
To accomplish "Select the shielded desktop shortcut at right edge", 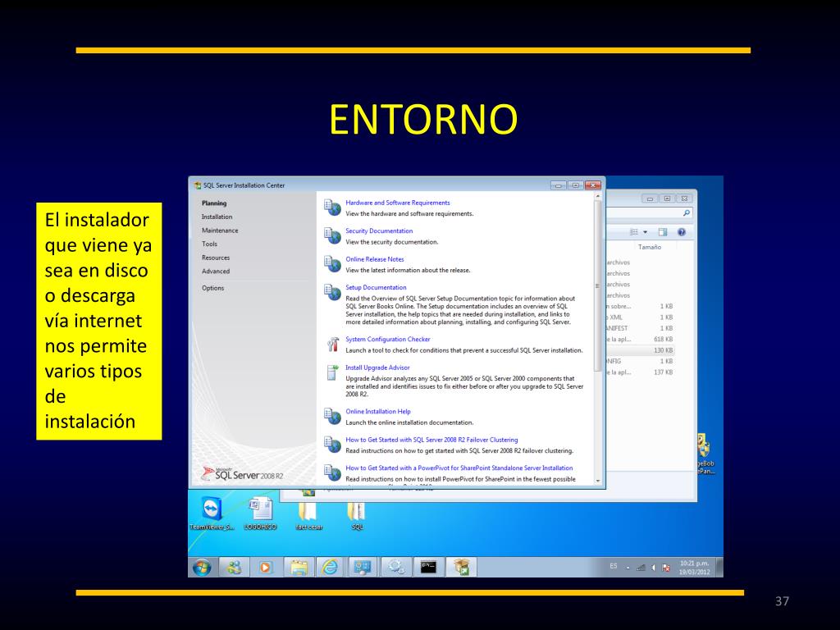I will click(x=705, y=454).
